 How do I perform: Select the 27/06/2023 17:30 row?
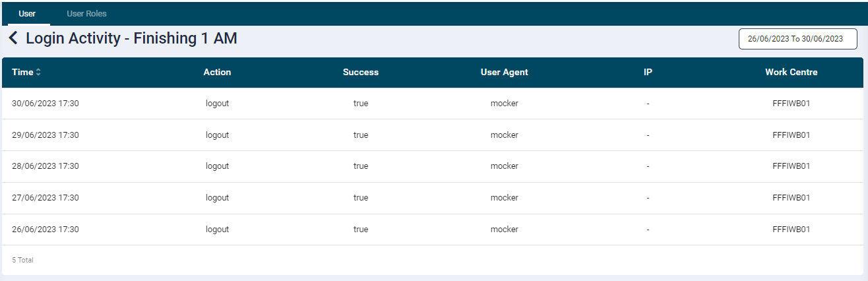46,198
